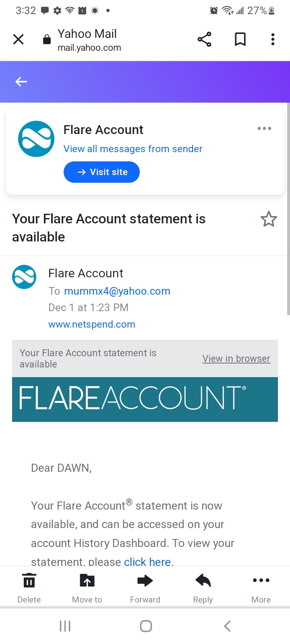Image resolution: width=290 pixels, height=644 pixels.
Task: View all messages from sender
Action: tap(133, 149)
